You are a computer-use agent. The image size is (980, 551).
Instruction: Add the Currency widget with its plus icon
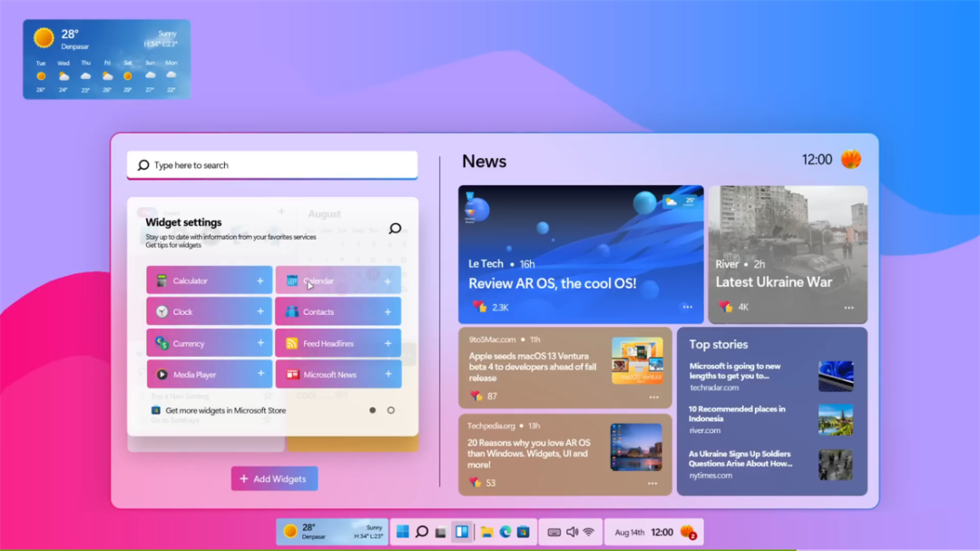tap(260, 343)
